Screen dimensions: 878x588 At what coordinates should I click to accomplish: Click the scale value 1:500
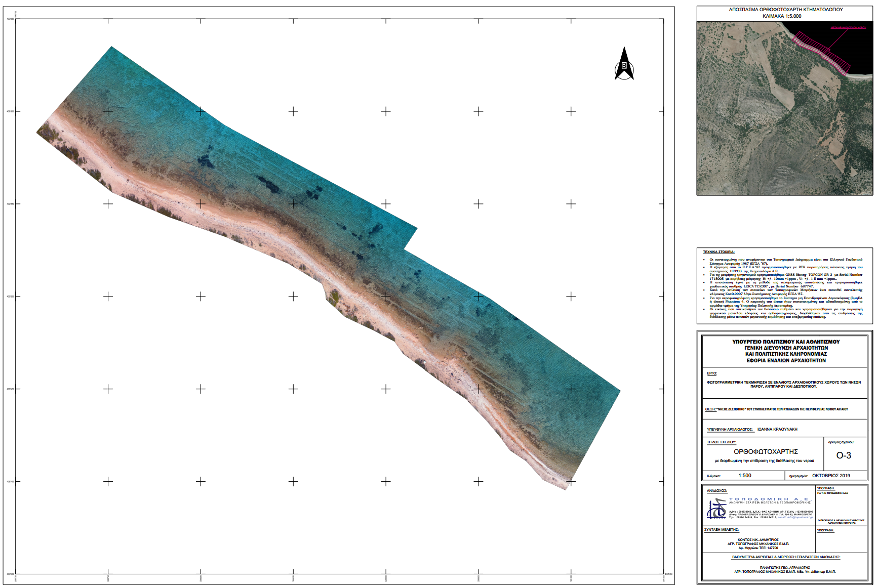coord(744,476)
